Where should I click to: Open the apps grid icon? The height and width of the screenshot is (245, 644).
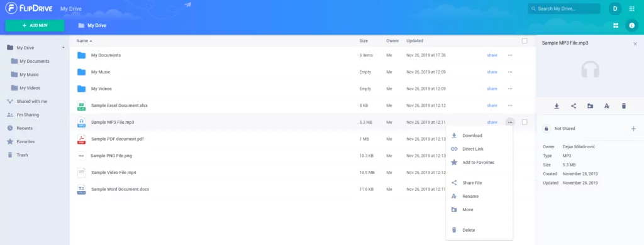coord(631,9)
